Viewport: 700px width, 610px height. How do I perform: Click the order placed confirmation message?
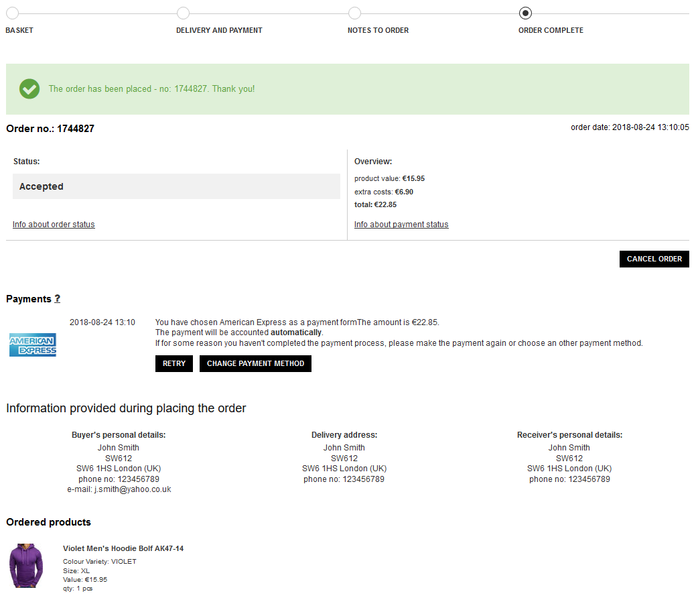click(152, 89)
